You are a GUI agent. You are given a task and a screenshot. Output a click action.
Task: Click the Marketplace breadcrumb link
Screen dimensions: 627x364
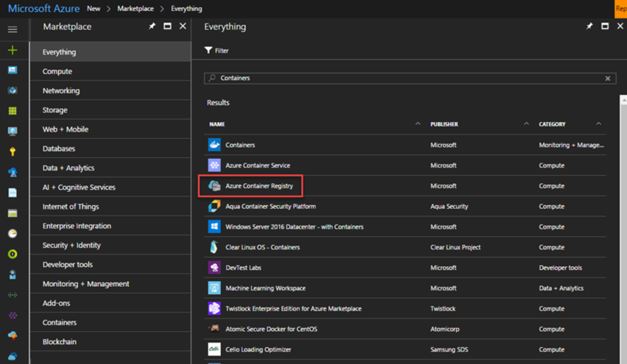135,8
